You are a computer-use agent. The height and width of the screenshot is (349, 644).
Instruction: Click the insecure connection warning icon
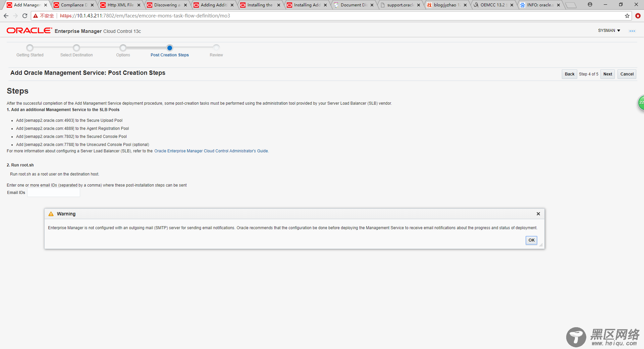click(x=36, y=16)
